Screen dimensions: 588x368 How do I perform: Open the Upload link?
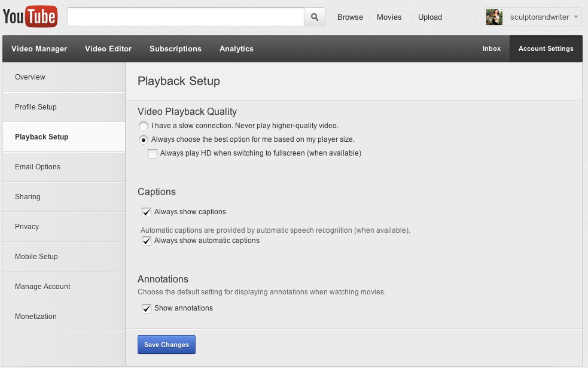429,17
